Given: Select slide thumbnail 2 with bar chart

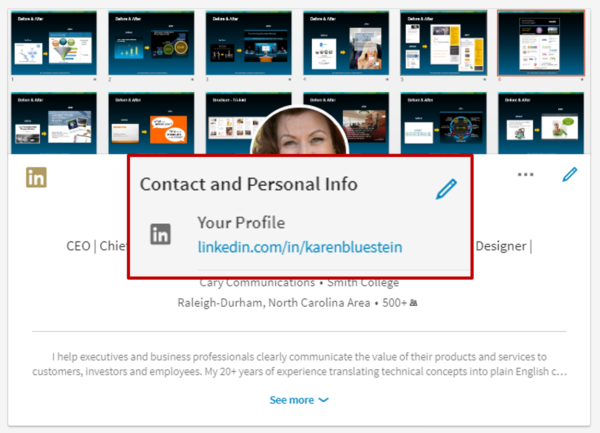Looking at the screenshot, I should click(151, 43).
